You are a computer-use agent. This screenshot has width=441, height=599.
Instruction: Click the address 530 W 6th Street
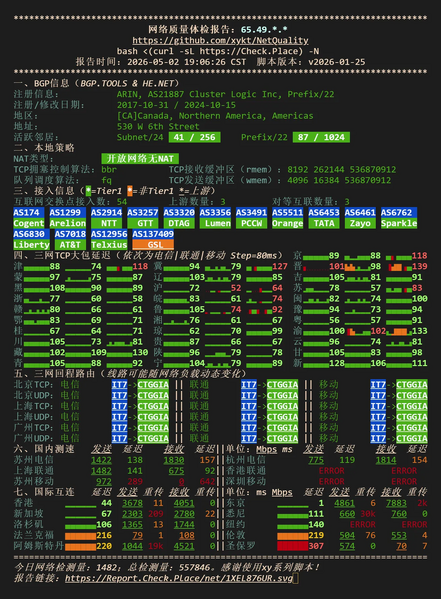click(158, 126)
